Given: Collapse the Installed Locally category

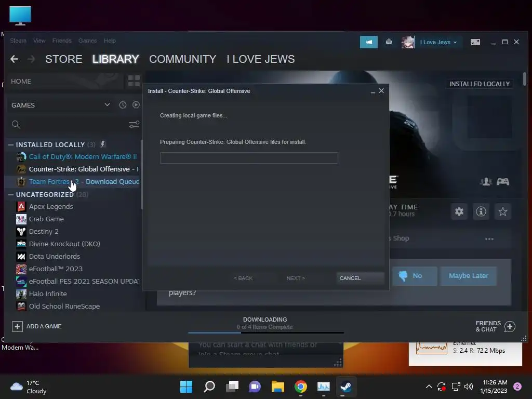Looking at the screenshot, I should 11,144.
